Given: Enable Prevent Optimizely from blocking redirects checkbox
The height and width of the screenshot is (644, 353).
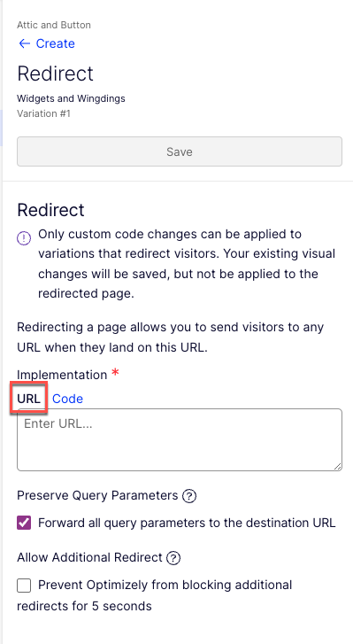Looking at the screenshot, I should tap(24, 586).
